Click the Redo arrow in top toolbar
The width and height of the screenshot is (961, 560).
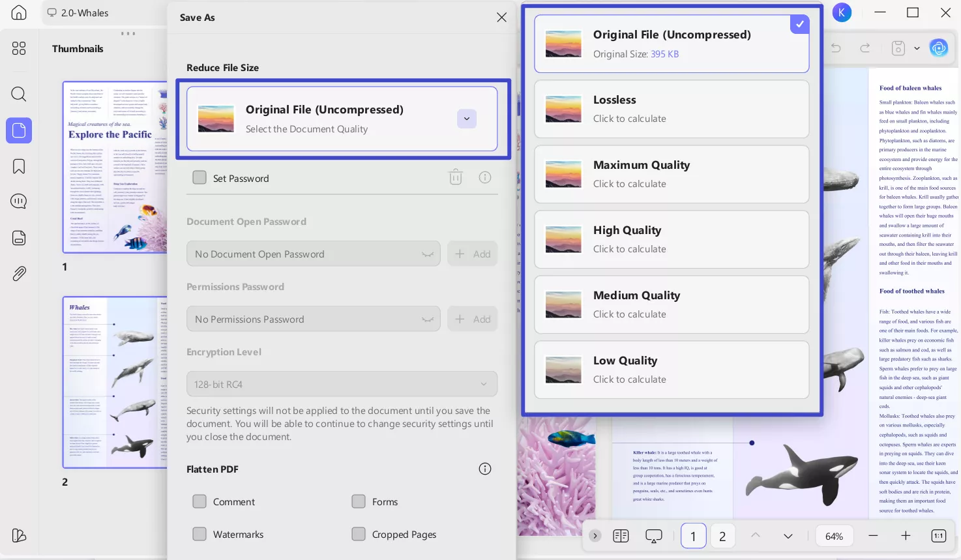865,48
